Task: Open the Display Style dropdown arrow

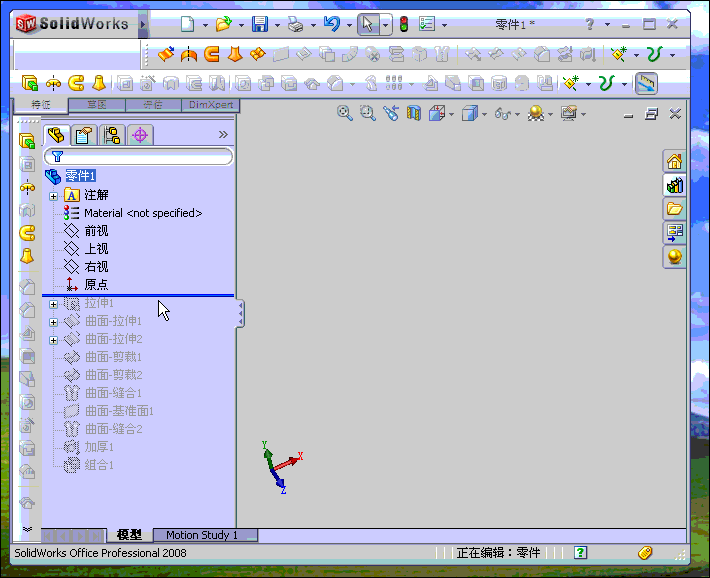Action: 485,114
